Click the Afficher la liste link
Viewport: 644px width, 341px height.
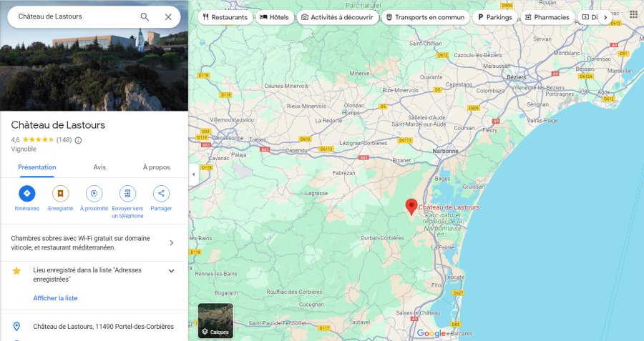point(55,298)
